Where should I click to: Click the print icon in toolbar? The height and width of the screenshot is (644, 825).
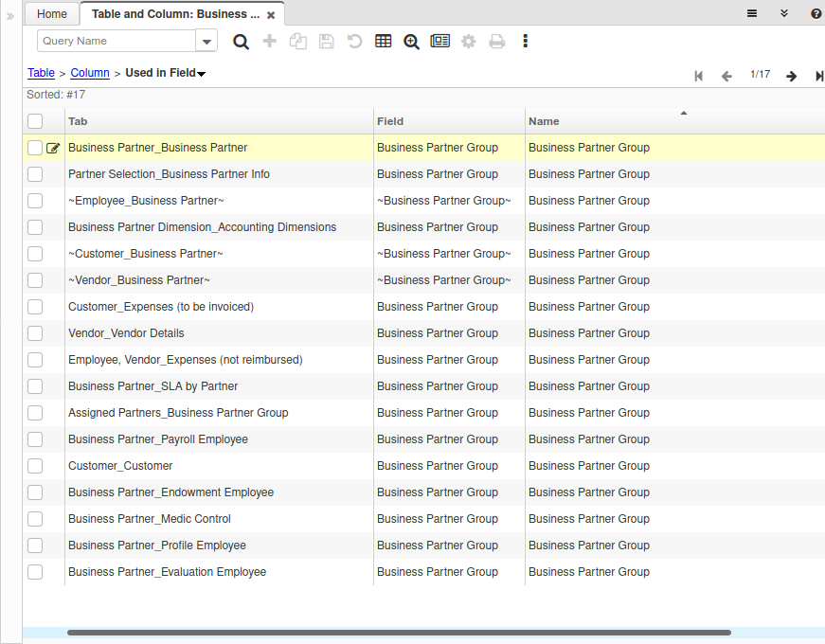pos(496,42)
